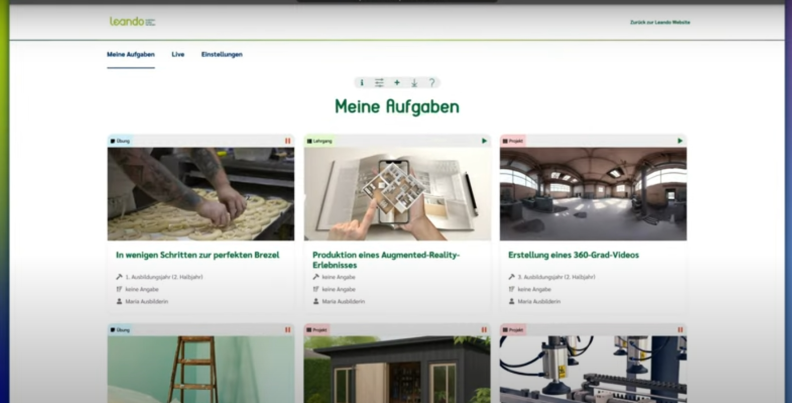Click the 360-degree hall thumbnail
The width and height of the screenshot is (792, 403).
[593, 194]
